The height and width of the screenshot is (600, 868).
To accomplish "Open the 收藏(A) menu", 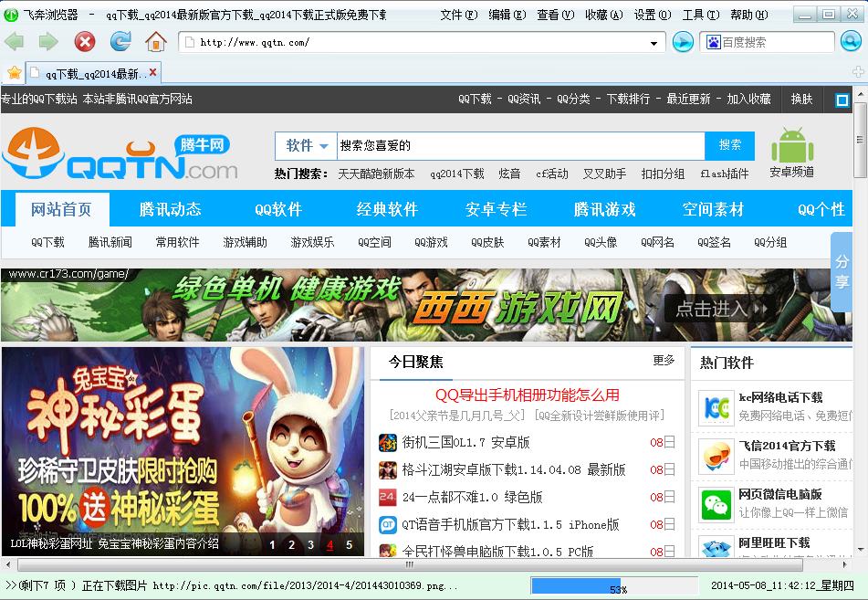I will pos(603,15).
